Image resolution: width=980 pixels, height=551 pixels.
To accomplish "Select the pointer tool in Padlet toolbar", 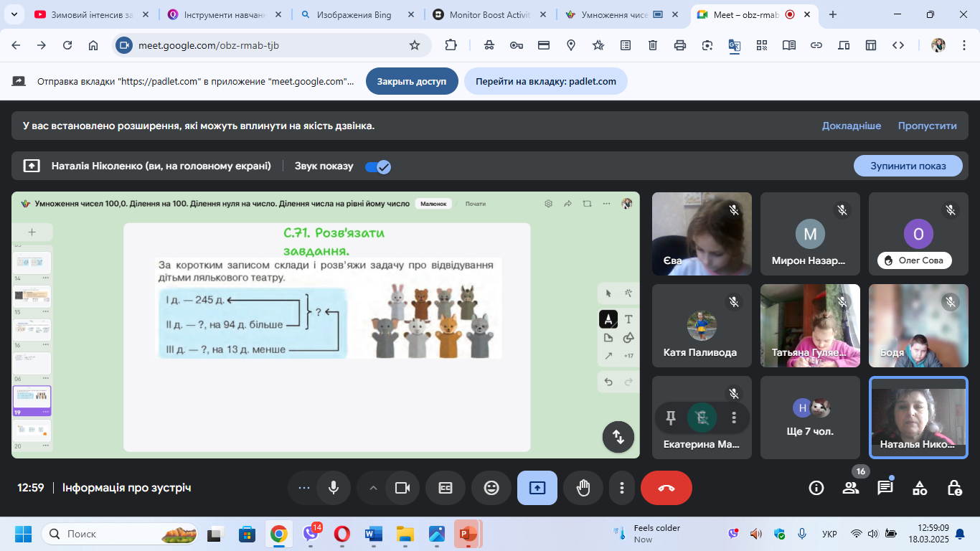I will [x=608, y=293].
